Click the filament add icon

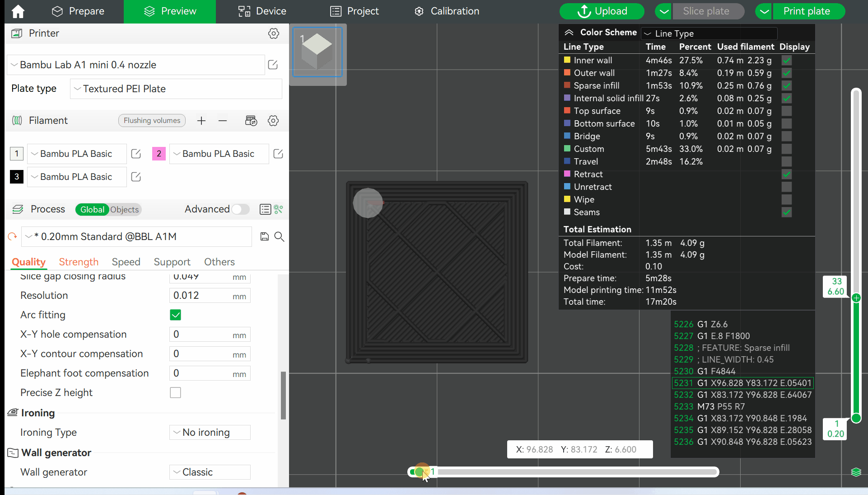[x=201, y=120]
